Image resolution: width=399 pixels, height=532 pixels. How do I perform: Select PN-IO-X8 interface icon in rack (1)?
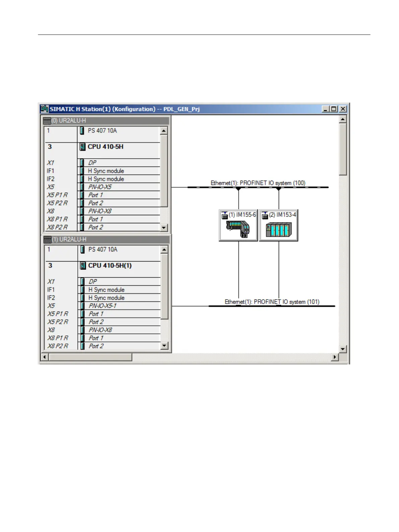pos(83,330)
